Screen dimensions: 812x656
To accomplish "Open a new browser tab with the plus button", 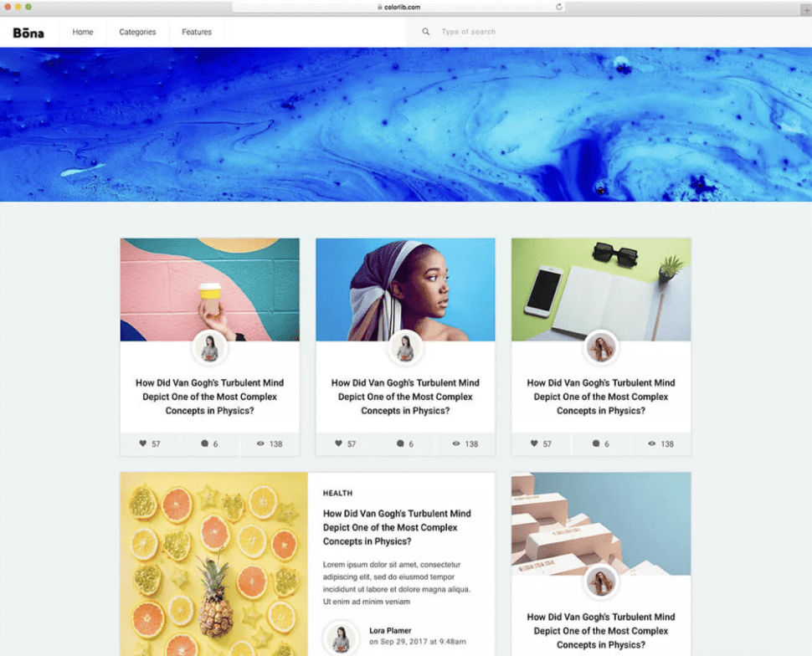I will click(806, 9).
